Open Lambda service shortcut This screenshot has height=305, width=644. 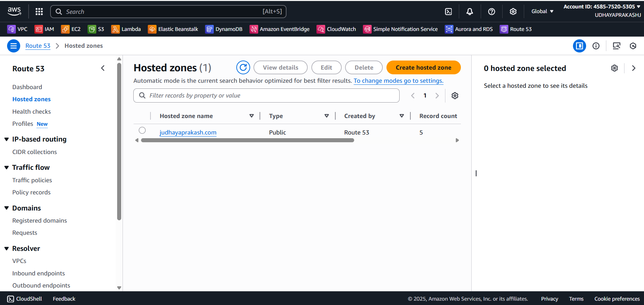pyautogui.click(x=126, y=29)
